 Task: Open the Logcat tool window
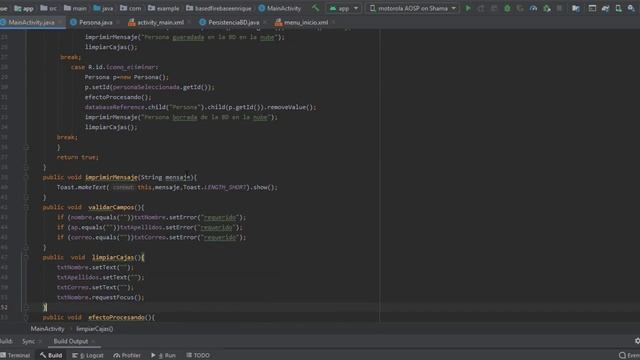click(88, 356)
